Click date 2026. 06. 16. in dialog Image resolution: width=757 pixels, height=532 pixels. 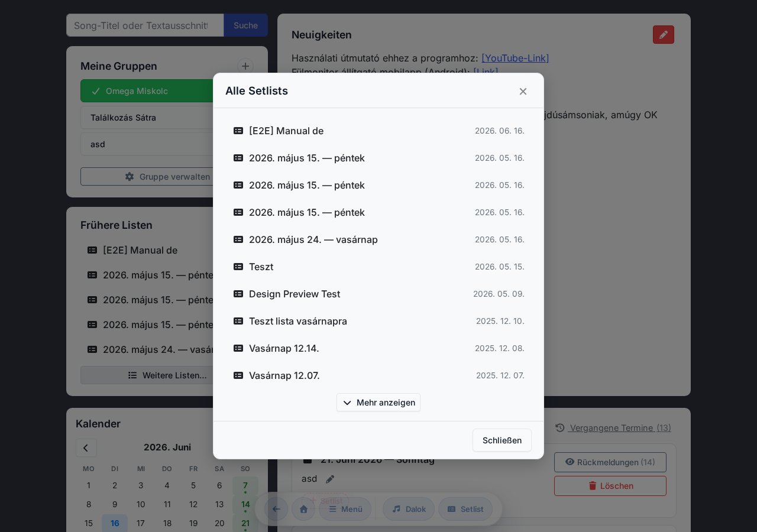[500, 131]
